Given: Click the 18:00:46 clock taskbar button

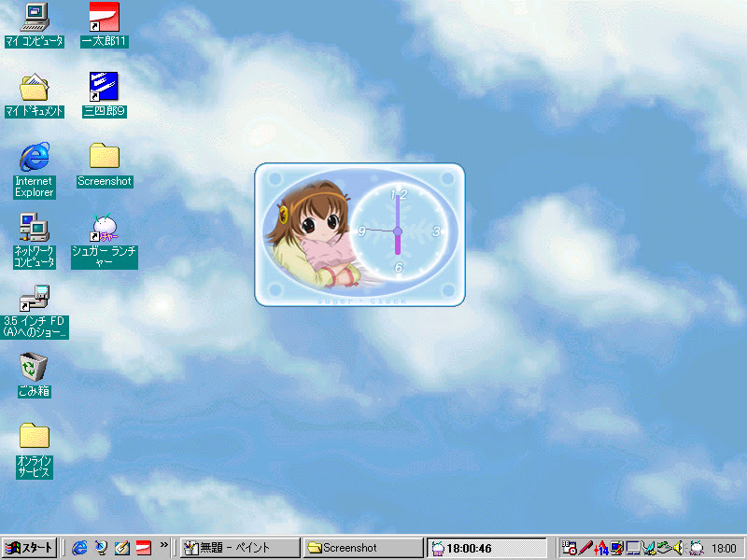Looking at the screenshot, I should click(x=486, y=548).
